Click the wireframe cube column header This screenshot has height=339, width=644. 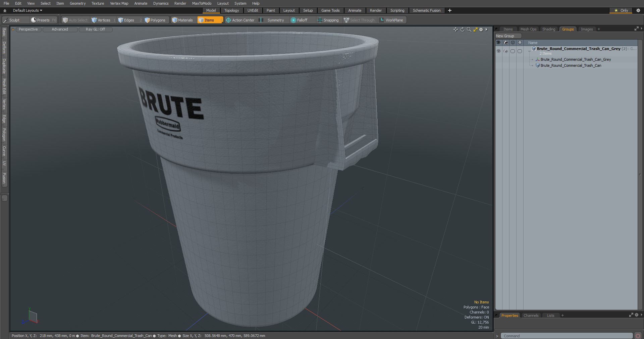coord(513,43)
